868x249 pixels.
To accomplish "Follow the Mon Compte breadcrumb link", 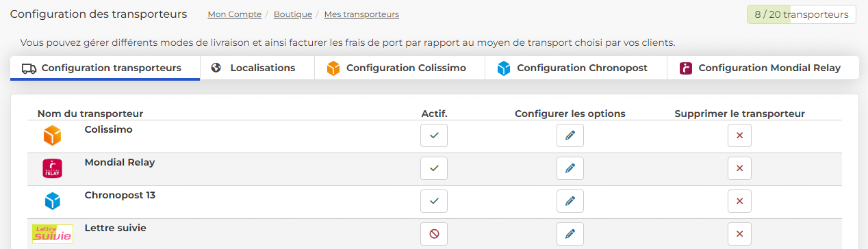I will tap(234, 14).
